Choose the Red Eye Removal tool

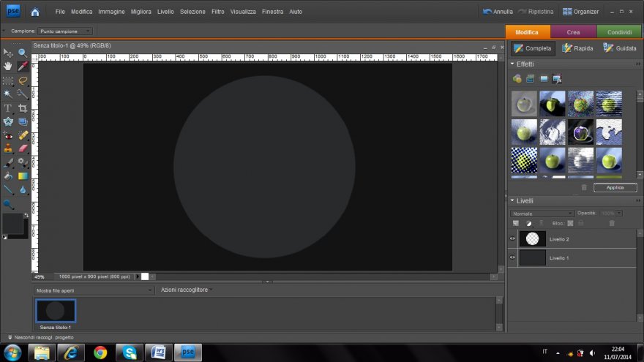(8, 135)
